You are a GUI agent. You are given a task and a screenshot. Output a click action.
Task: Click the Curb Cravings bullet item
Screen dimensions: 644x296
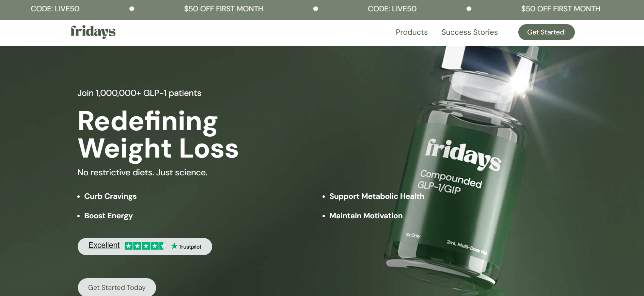click(x=110, y=196)
